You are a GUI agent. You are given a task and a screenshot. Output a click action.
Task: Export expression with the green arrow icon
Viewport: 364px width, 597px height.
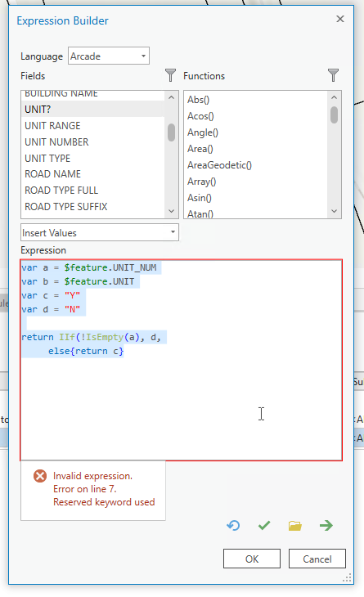point(326,526)
